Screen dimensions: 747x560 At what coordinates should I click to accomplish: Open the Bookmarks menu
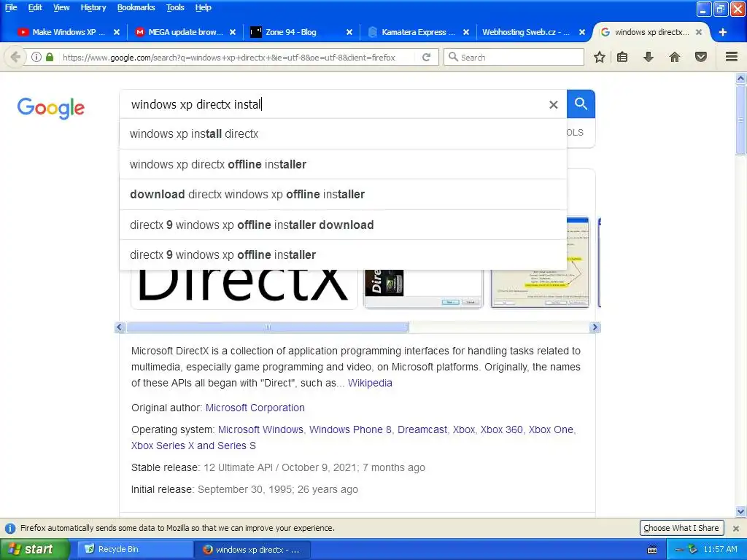[x=136, y=7]
